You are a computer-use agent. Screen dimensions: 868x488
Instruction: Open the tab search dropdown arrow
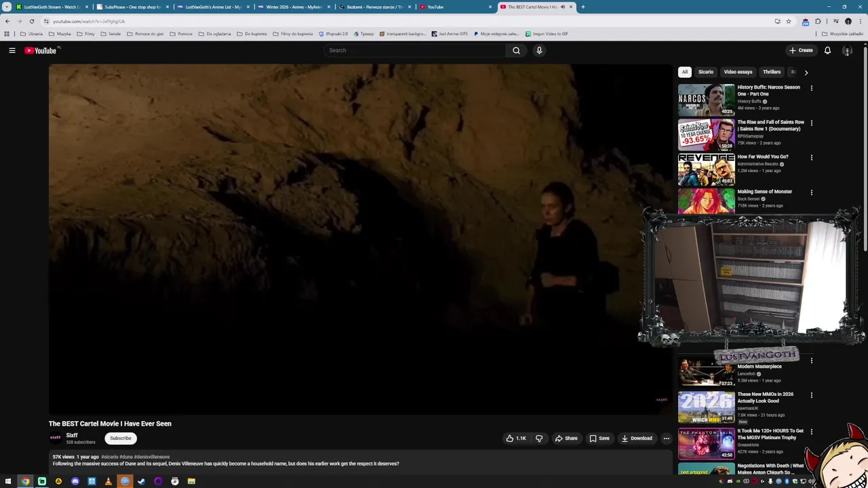(x=7, y=7)
